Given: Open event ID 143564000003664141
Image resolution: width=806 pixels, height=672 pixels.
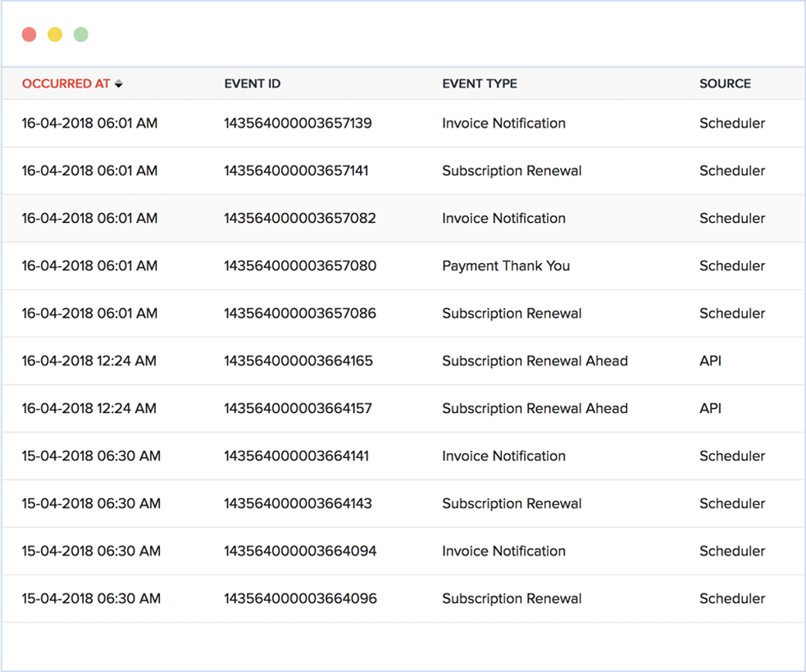Looking at the screenshot, I should pyautogui.click(x=296, y=456).
